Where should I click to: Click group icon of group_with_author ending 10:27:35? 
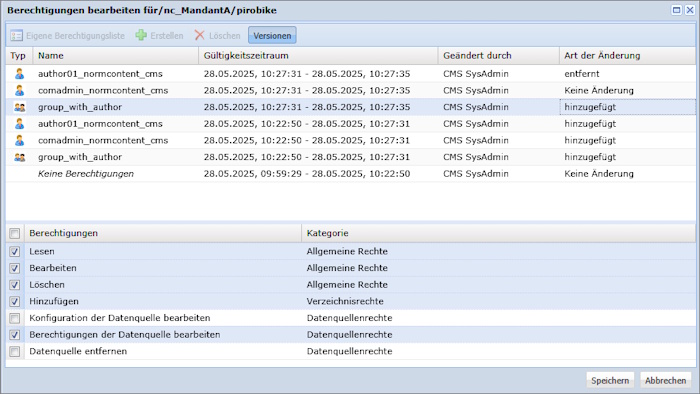click(x=19, y=107)
